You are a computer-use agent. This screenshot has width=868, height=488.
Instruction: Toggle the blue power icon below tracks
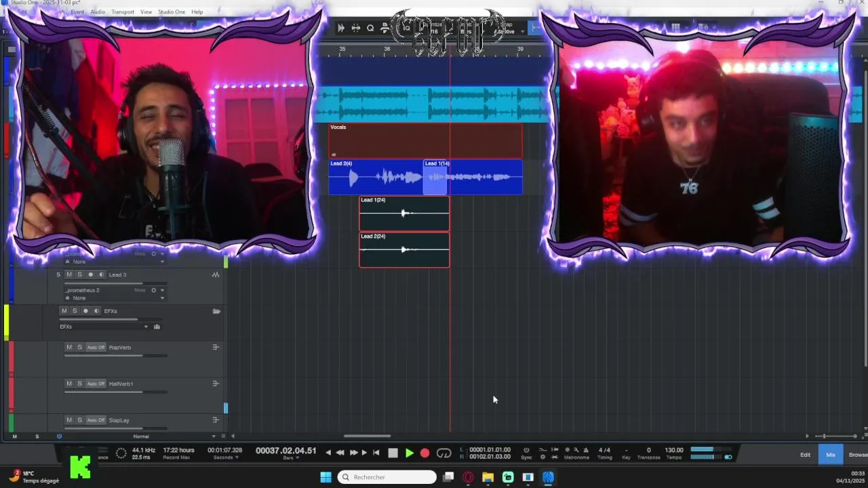[x=59, y=436]
